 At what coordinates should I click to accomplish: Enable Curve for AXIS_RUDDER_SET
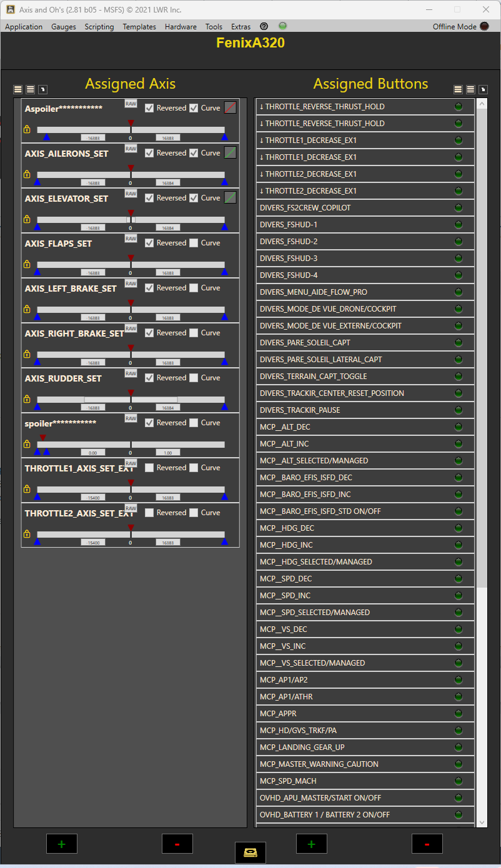pos(194,377)
